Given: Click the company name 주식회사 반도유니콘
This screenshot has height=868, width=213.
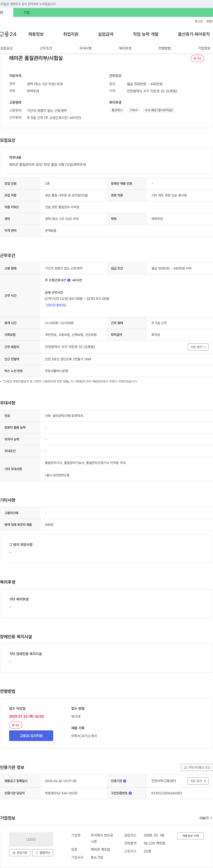Looking at the screenshot, I should [102, 838].
